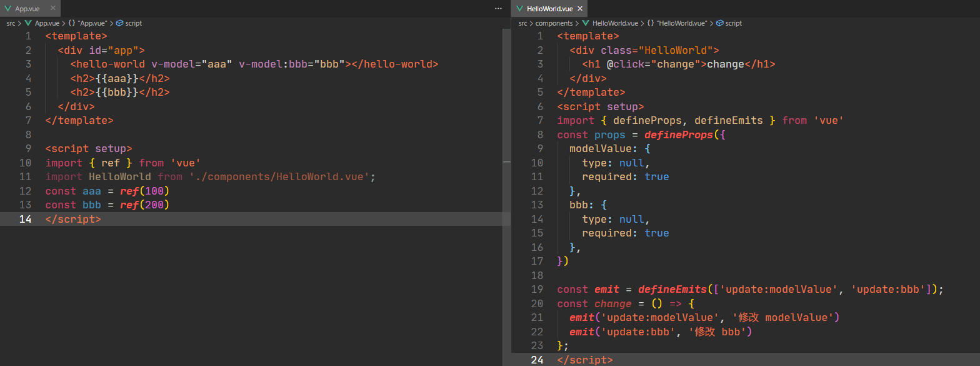This screenshot has width=980, height=366.
Task: Click 'required: true' under bbb prop
Action: click(x=626, y=233)
